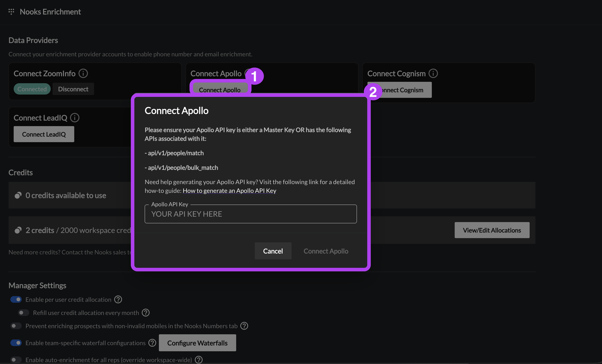Click the Connect LeadIQ card heading

[x=40, y=118]
